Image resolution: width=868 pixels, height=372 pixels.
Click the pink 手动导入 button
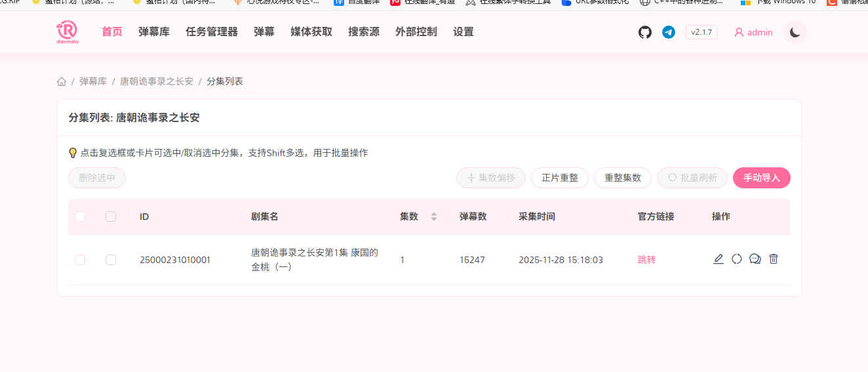(x=762, y=178)
